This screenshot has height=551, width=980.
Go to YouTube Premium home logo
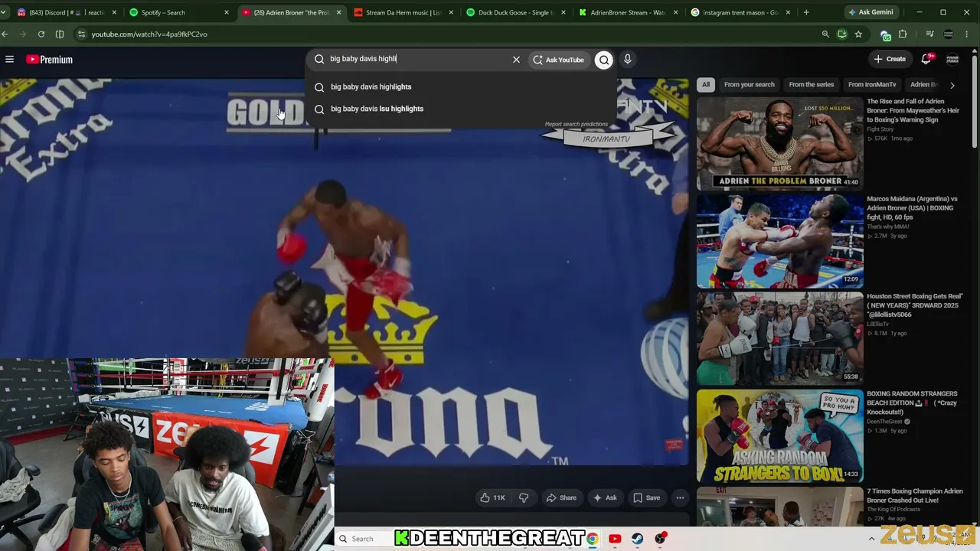(49, 59)
